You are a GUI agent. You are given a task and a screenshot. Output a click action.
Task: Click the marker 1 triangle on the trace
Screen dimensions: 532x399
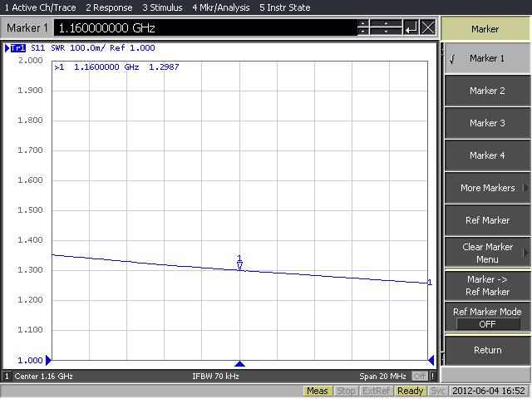tap(239, 265)
